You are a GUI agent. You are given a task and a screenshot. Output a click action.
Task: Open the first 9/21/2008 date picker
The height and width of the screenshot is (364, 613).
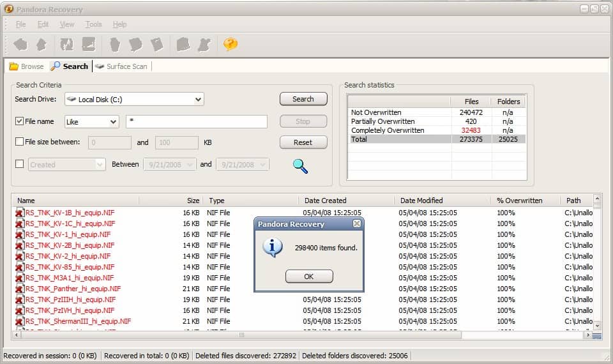click(x=169, y=165)
